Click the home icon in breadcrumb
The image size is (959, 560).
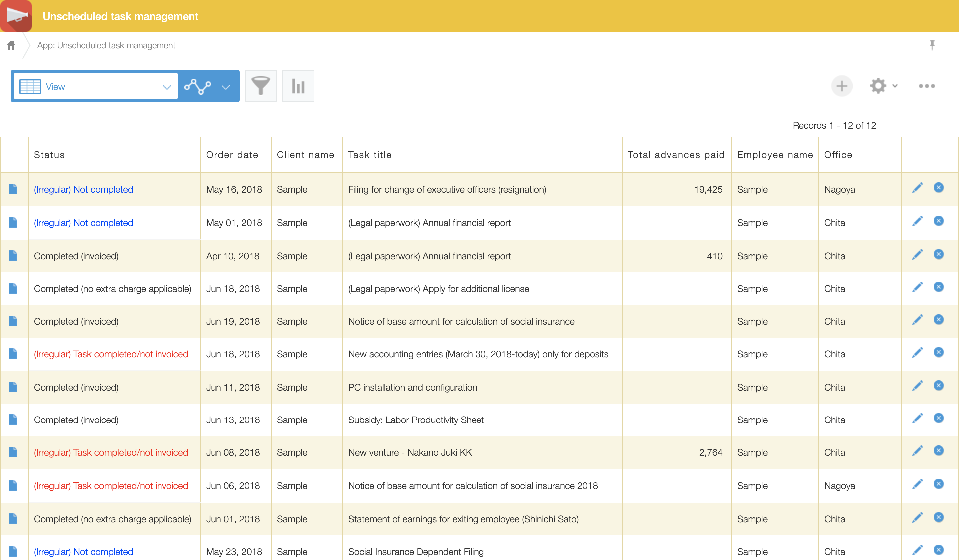pos(11,45)
